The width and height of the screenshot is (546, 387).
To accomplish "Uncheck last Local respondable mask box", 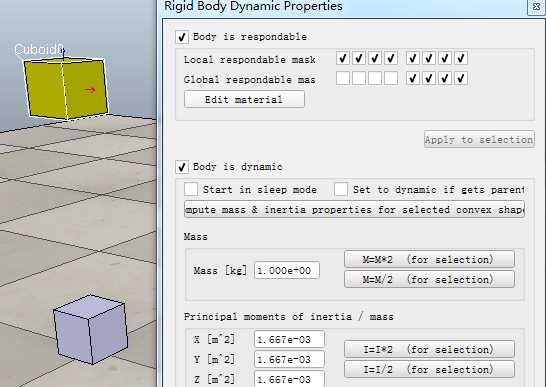I will coord(461,58).
